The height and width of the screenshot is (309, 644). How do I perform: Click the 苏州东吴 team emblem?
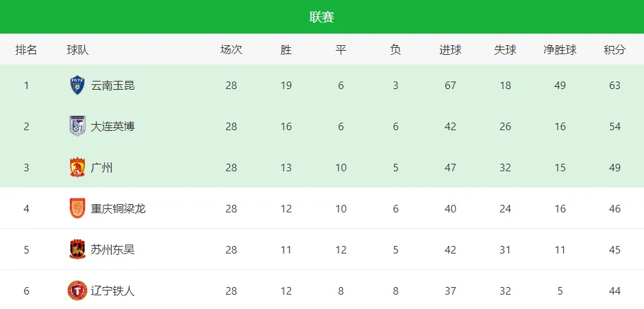[x=77, y=249]
